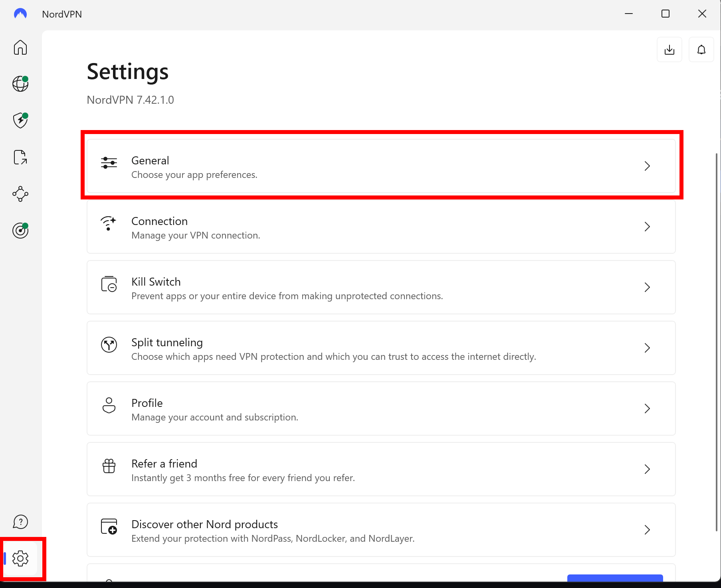The width and height of the screenshot is (721, 588).
Task: Click the General sliders icon
Action: click(109, 163)
